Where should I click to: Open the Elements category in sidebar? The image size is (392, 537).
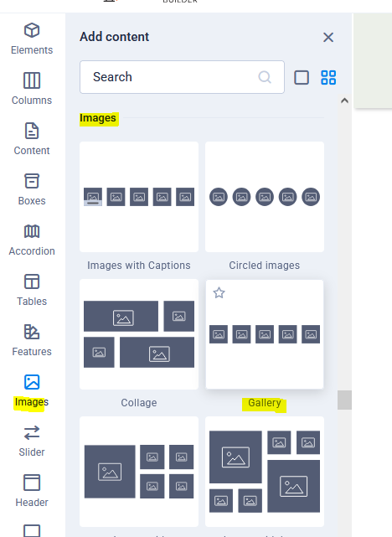click(32, 39)
